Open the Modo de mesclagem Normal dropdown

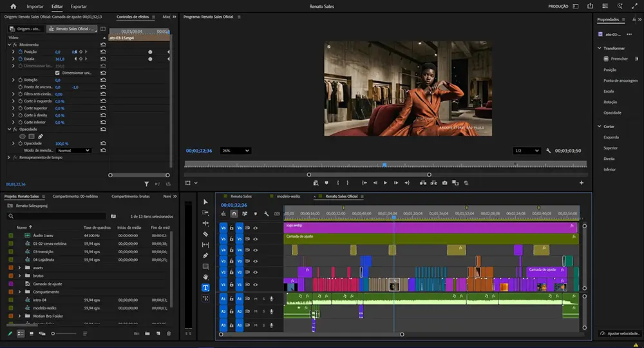pos(73,150)
